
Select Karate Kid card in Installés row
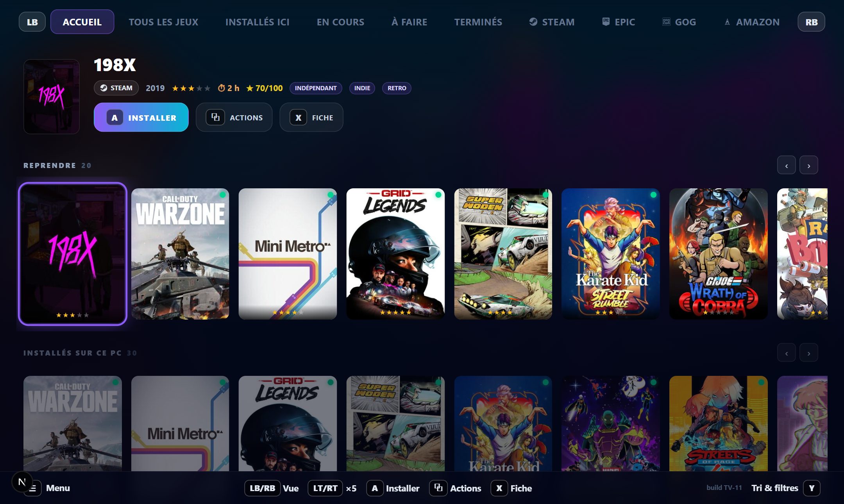coord(503,424)
